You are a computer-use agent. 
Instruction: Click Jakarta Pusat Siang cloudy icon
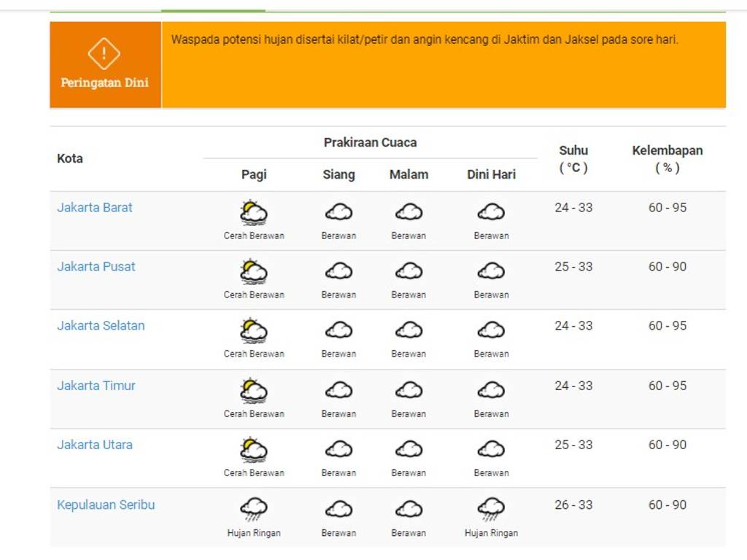[338, 271]
